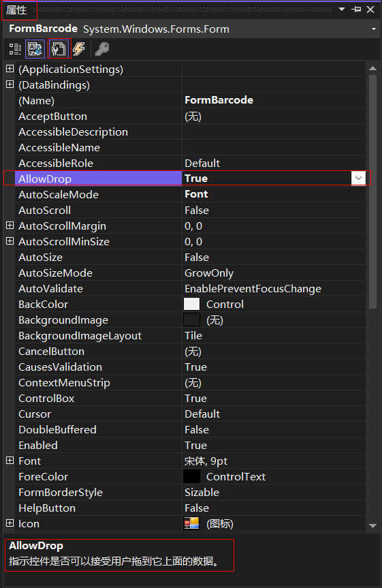
Task: Expand the AutoScrollMargin property
Action: tap(10, 226)
